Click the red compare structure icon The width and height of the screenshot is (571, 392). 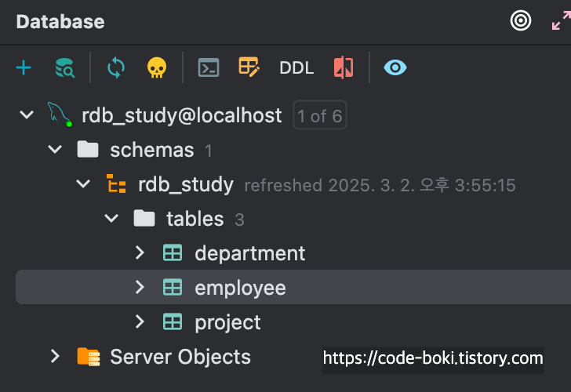[x=344, y=67]
